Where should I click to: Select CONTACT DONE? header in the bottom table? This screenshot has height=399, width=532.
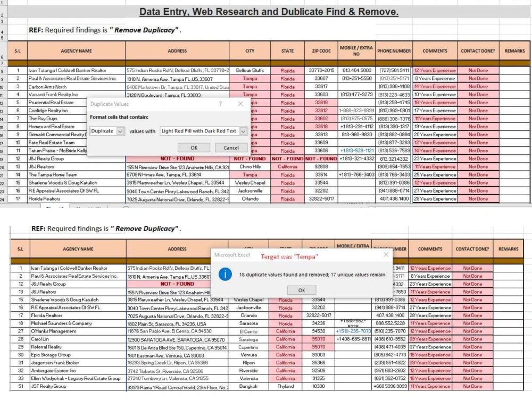coord(472,249)
